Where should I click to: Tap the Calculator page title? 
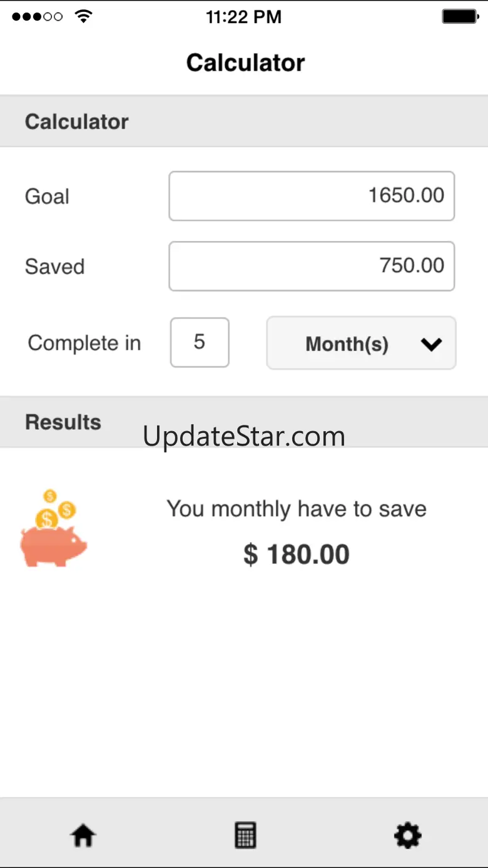click(x=245, y=63)
